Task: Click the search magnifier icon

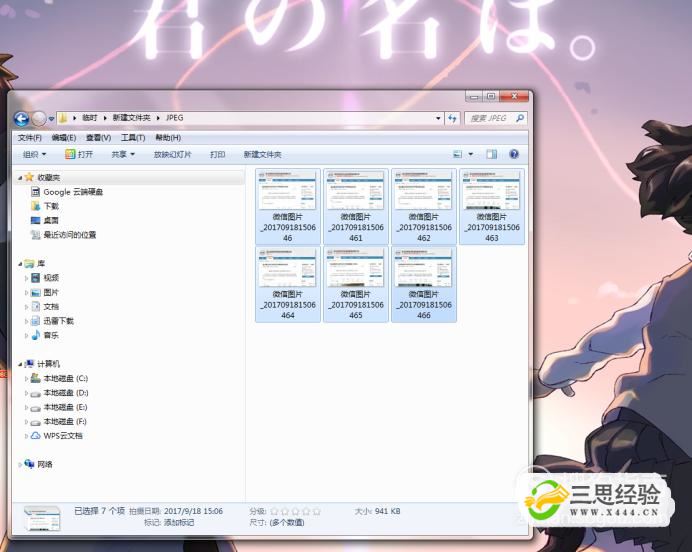Action: pos(520,118)
